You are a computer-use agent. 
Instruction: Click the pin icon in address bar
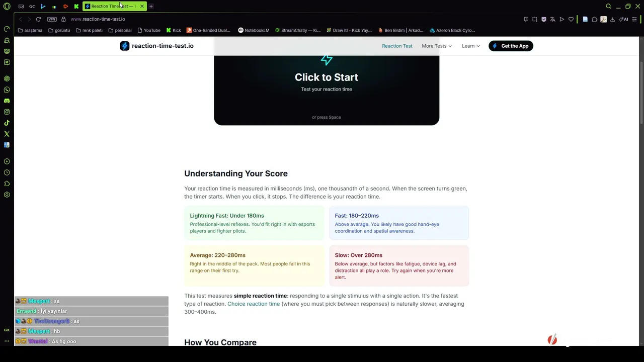pos(526,19)
